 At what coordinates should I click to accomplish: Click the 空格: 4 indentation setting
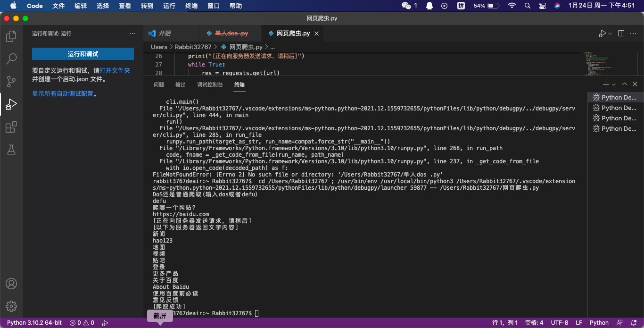click(534, 323)
